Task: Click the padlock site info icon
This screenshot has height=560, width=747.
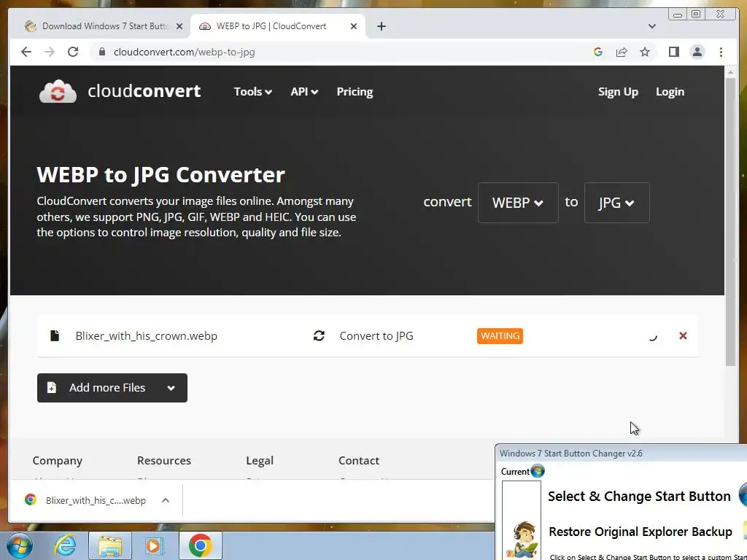Action: (101, 52)
